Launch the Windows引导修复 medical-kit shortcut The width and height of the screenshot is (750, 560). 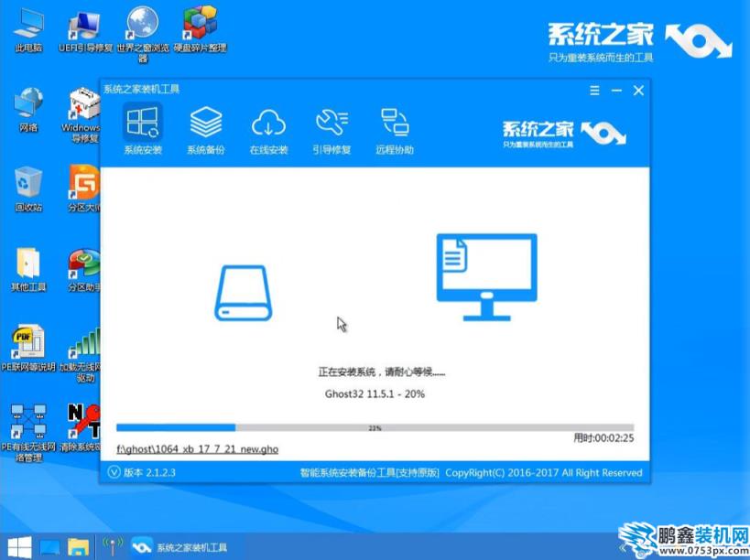pyautogui.click(x=82, y=114)
